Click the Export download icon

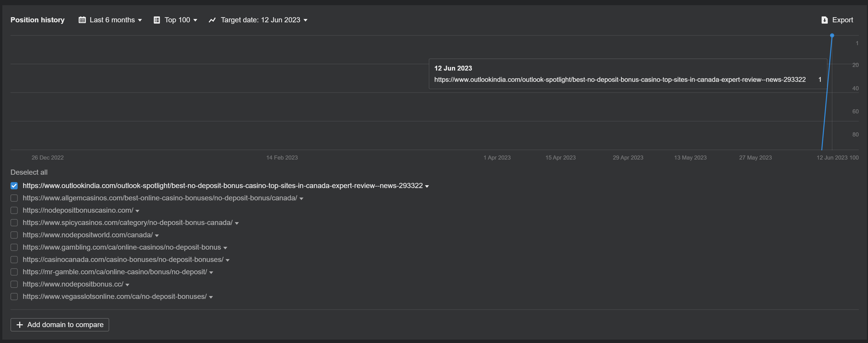click(824, 20)
